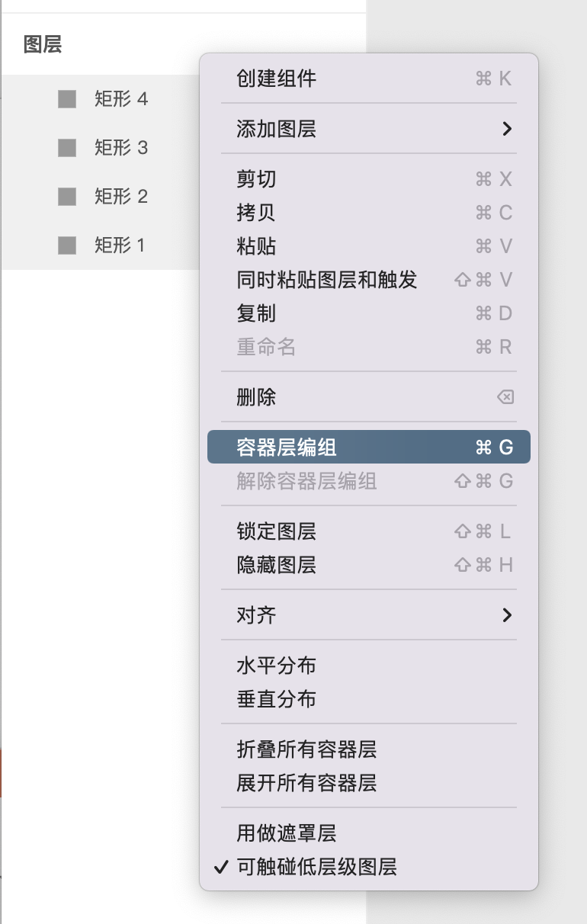This screenshot has width=587, height=924.
Task: Click the 矩形 1 layer thumbnail icon
Action: (x=66, y=245)
